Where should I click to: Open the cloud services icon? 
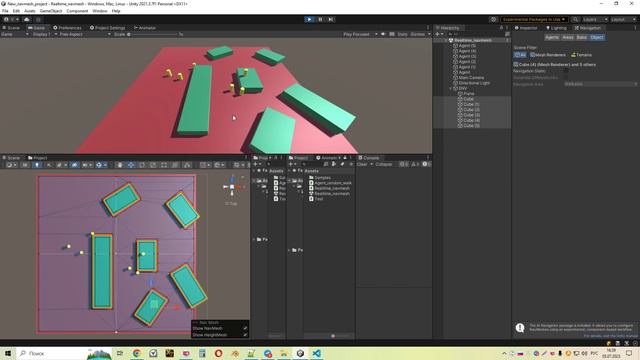[27, 19]
